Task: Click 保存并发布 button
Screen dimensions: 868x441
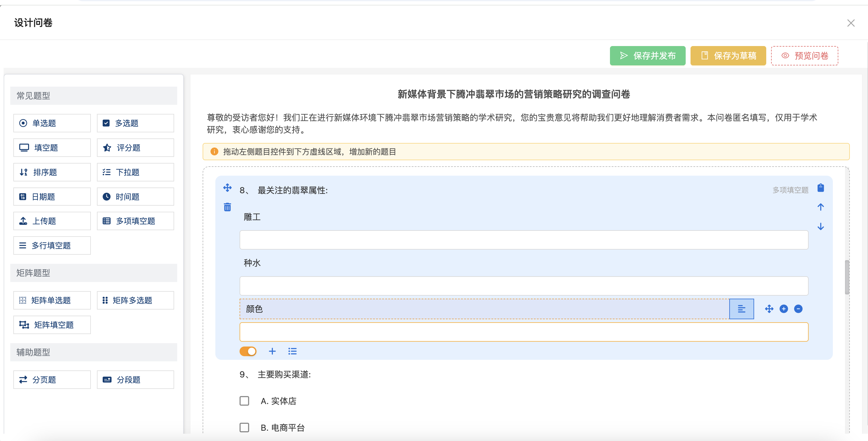Action: pos(647,56)
